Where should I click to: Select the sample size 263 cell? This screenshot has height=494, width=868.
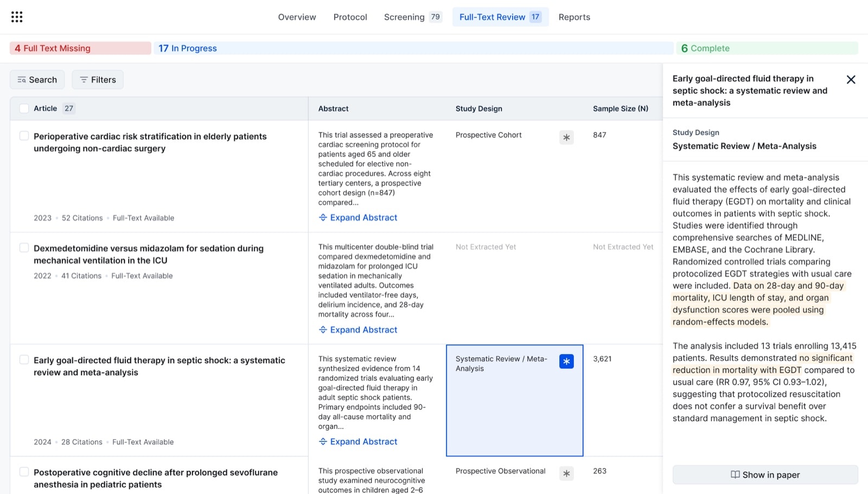pyautogui.click(x=599, y=471)
